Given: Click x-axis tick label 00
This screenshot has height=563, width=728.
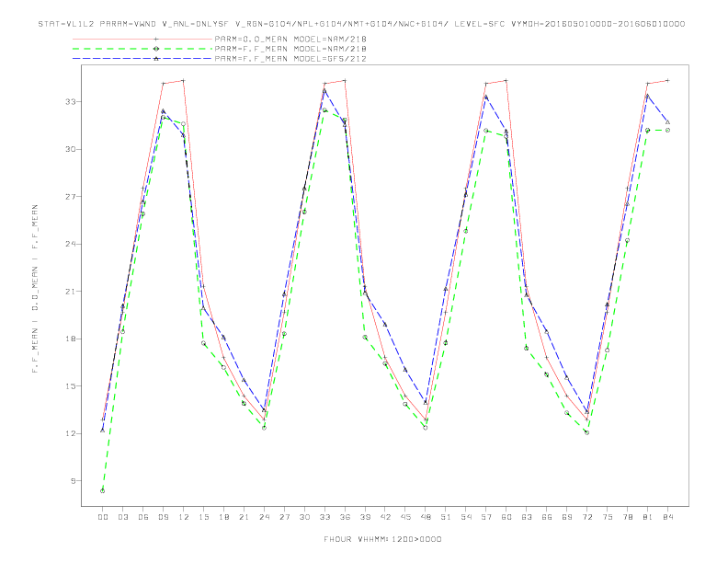Looking at the screenshot, I should [x=103, y=517].
